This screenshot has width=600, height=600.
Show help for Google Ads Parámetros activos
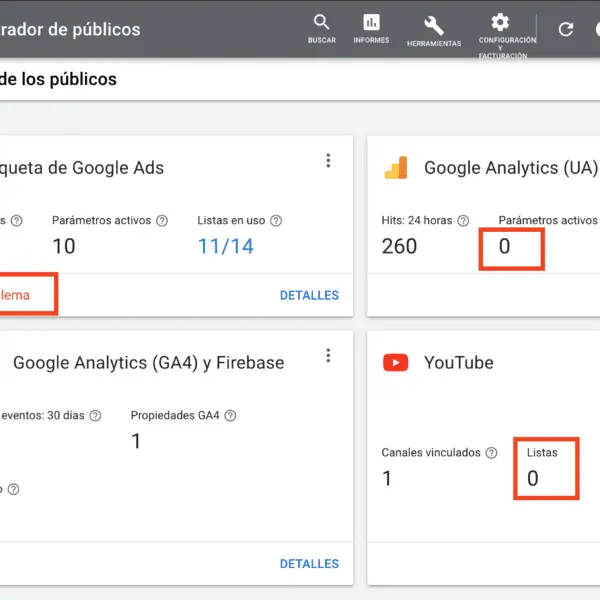click(x=162, y=221)
